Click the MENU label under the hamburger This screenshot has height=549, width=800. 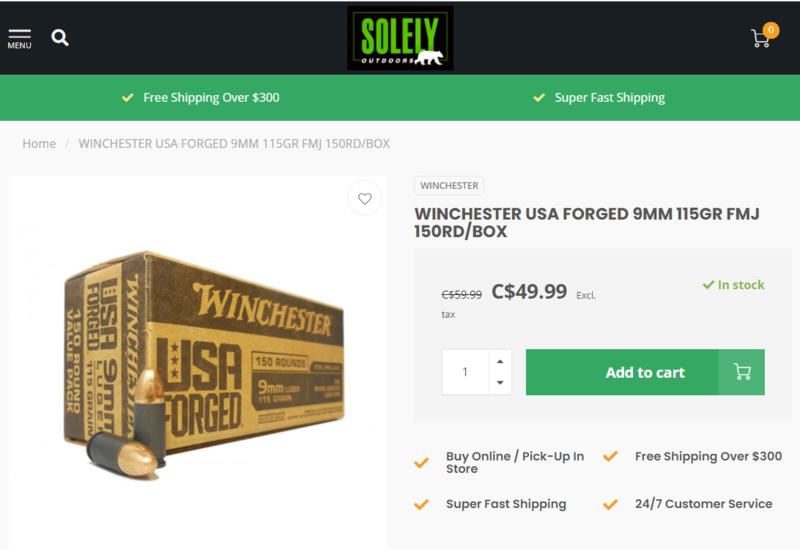pos(19,46)
